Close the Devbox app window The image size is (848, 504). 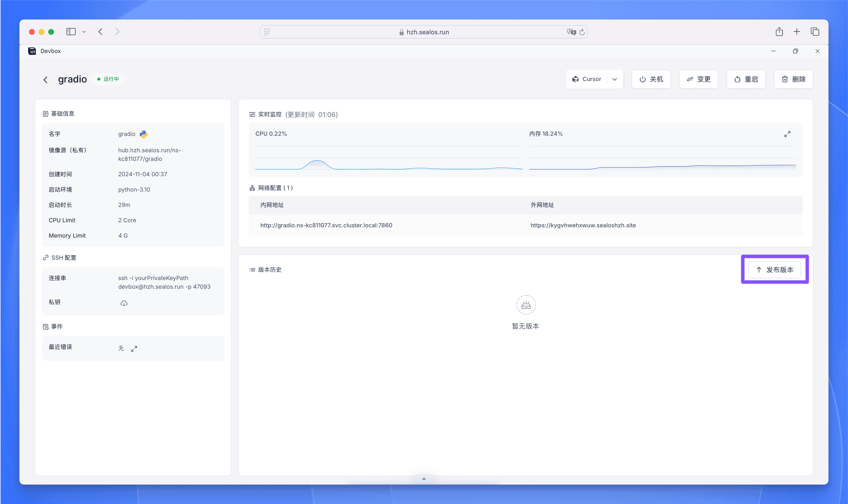(x=818, y=51)
